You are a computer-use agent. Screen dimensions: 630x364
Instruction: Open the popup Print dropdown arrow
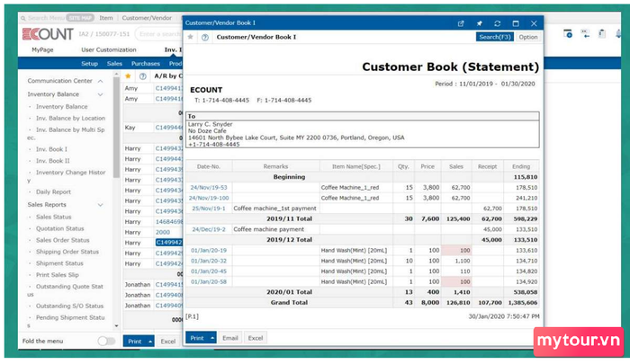pos(212,338)
